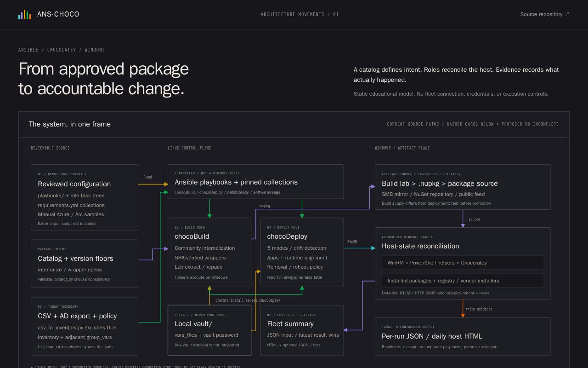This screenshot has width=588, height=368.
Task: Open the Per-run JSON / daily host HTML card
Action: 463,336
